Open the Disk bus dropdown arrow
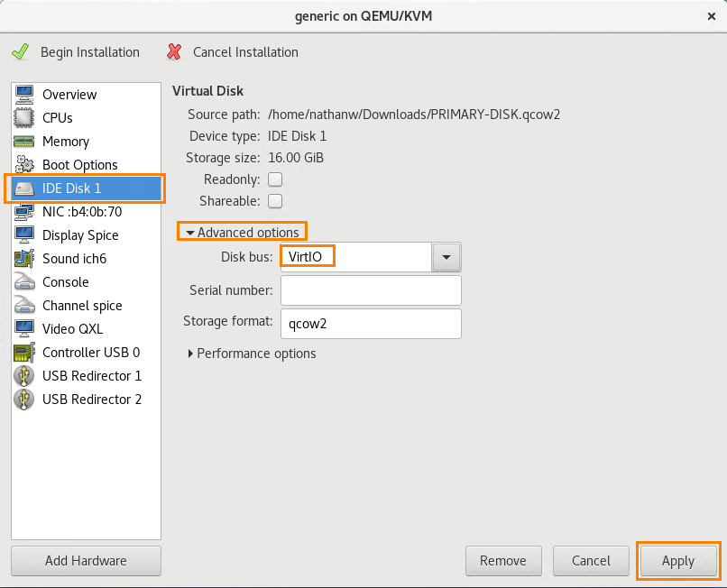The height and width of the screenshot is (588, 727). [446, 258]
